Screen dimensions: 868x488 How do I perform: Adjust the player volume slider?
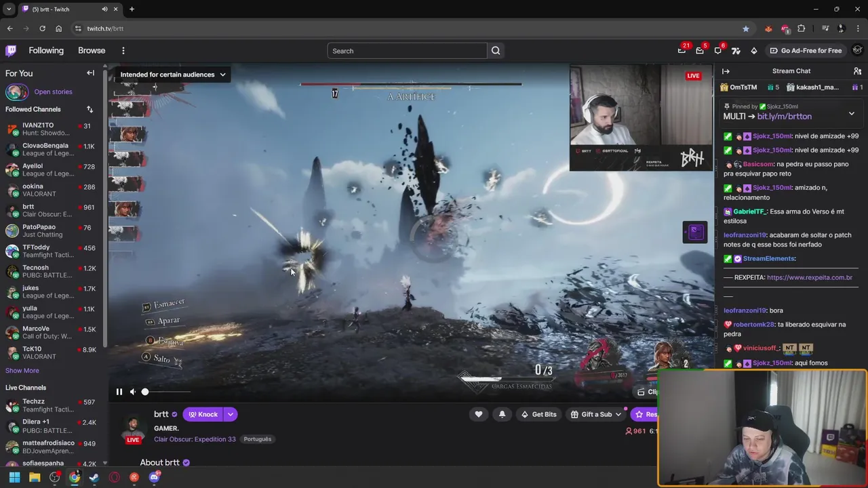tap(166, 392)
